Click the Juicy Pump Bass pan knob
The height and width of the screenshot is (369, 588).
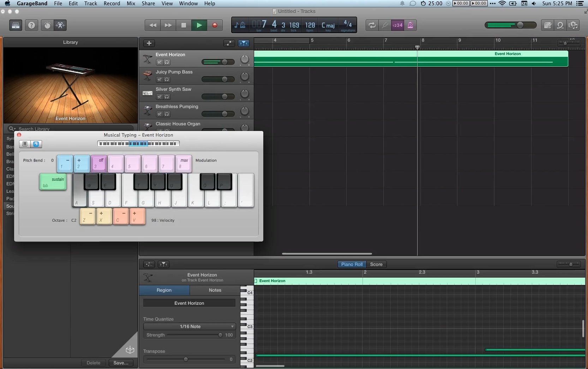(245, 76)
